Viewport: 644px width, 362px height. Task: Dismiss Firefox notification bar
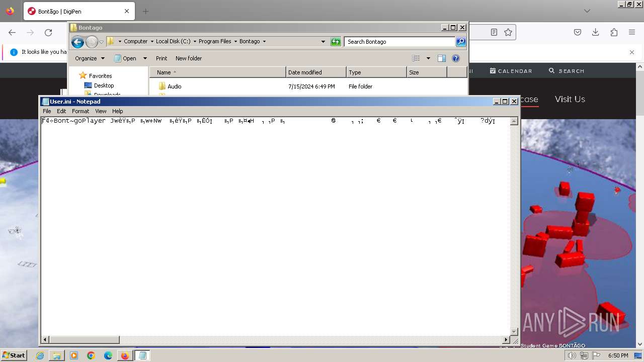coord(632,52)
